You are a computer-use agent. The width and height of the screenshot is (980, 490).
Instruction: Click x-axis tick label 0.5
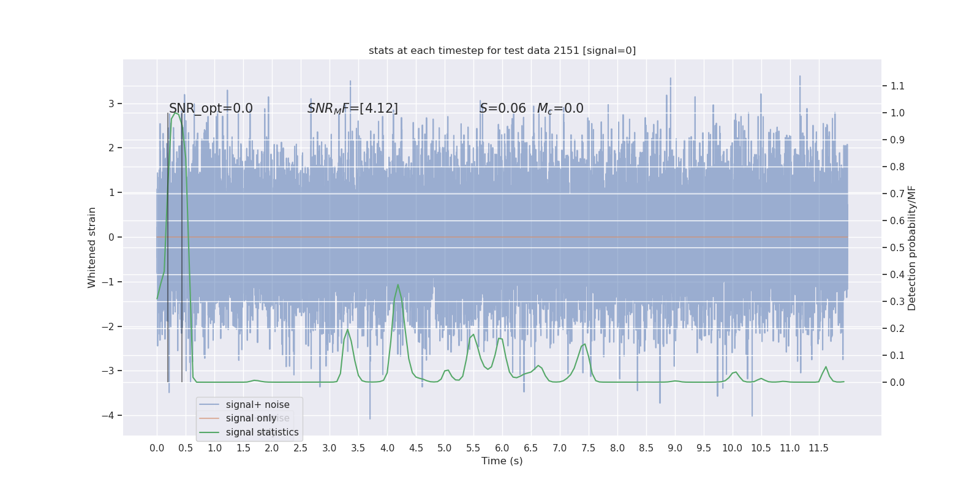(x=186, y=448)
